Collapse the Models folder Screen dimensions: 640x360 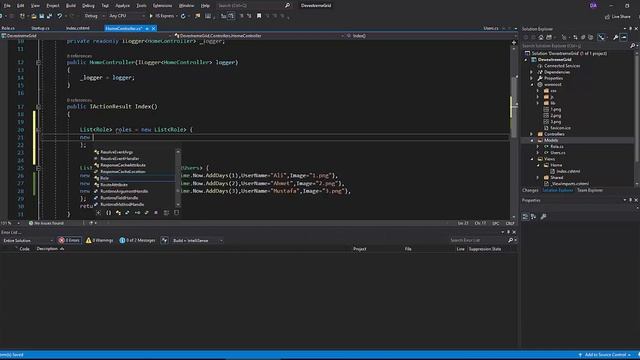[531, 140]
